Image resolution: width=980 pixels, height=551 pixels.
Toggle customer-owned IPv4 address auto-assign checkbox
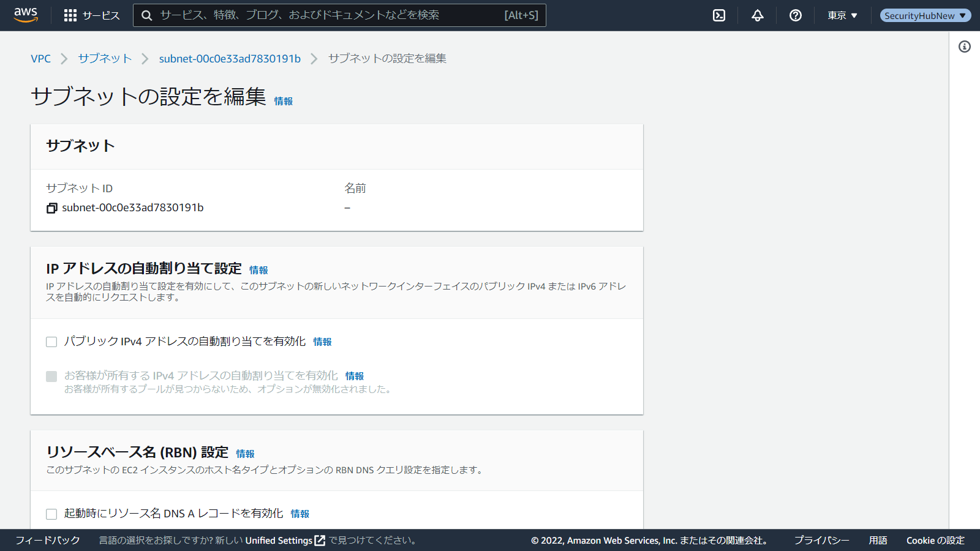[x=51, y=376]
